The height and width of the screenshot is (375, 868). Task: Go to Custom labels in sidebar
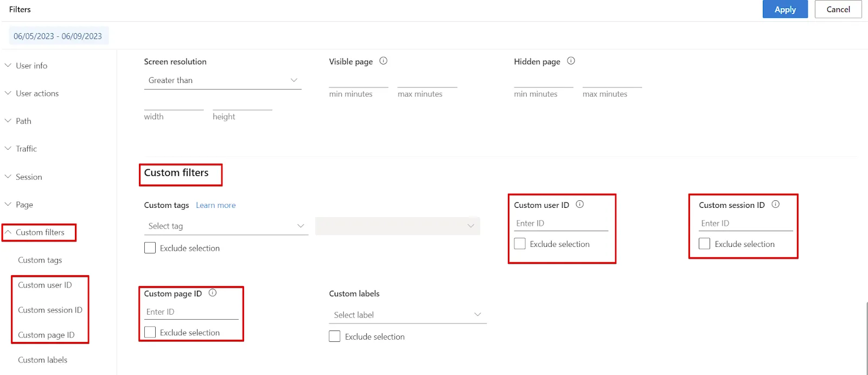pyautogui.click(x=42, y=360)
